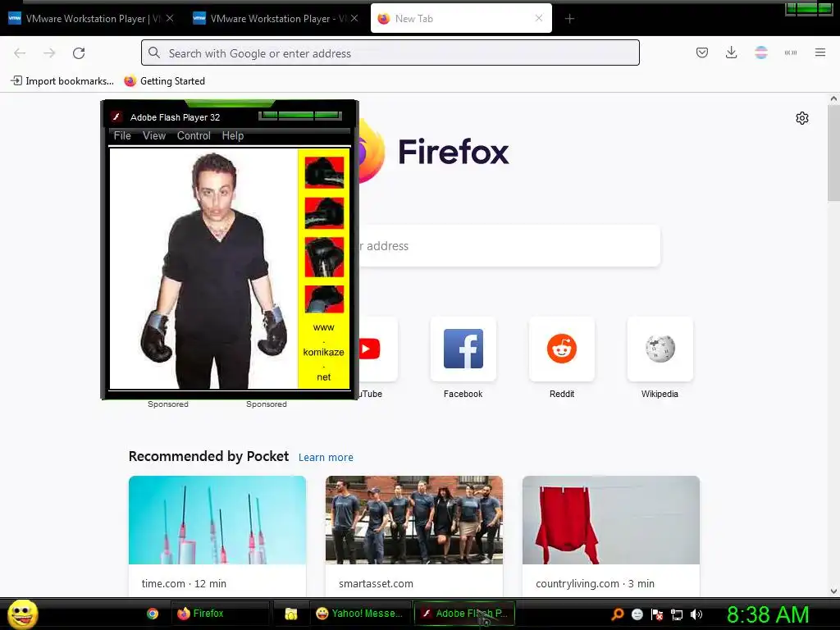The image size is (840, 630).
Task: Open the Facebook shortcut tile
Action: [x=463, y=349]
